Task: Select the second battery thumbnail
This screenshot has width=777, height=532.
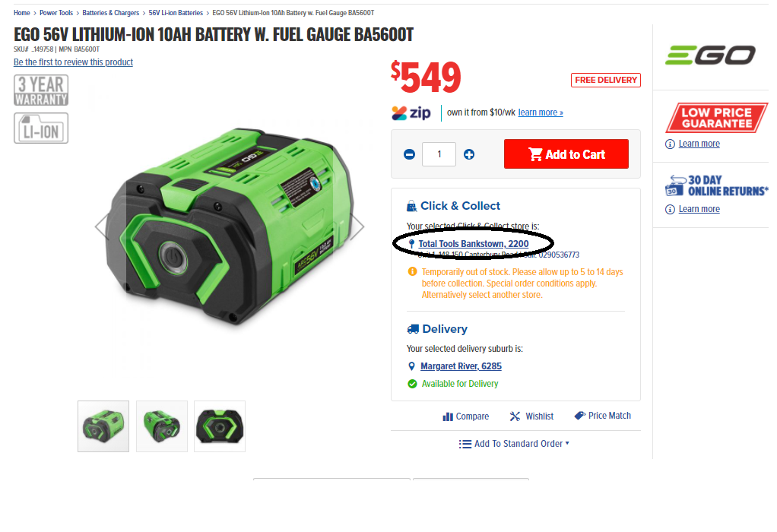Action: click(161, 426)
